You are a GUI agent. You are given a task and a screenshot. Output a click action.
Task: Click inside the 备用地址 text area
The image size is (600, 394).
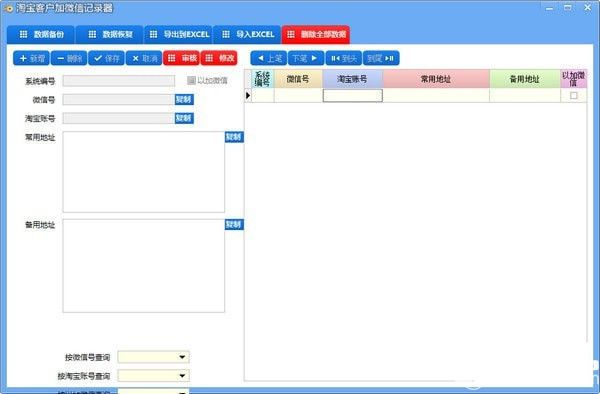pyautogui.click(x=143, y=266)
